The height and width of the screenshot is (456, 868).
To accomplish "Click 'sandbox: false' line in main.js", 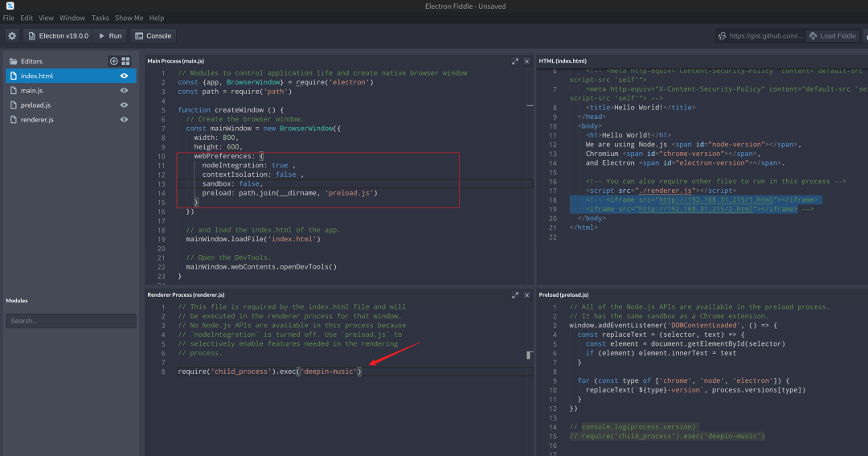I will pyautogui.click(x=232, y=184).
